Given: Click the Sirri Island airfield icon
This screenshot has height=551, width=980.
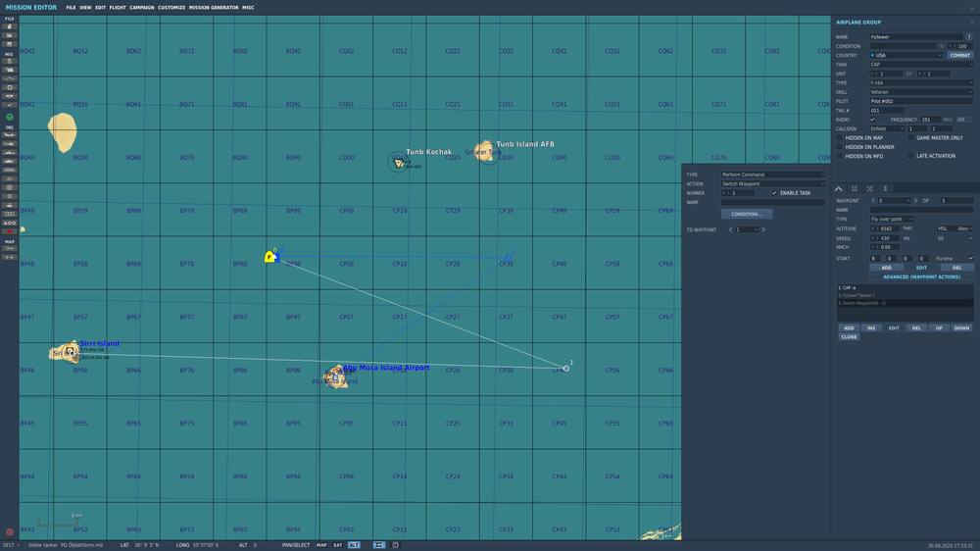Looking at the screenshot, I should coord(71,352).
